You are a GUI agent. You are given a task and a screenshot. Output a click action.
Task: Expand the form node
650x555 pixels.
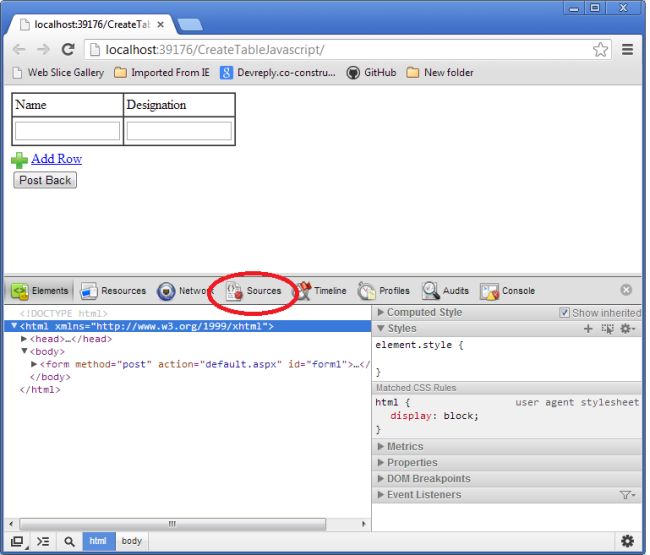[34, 364]
